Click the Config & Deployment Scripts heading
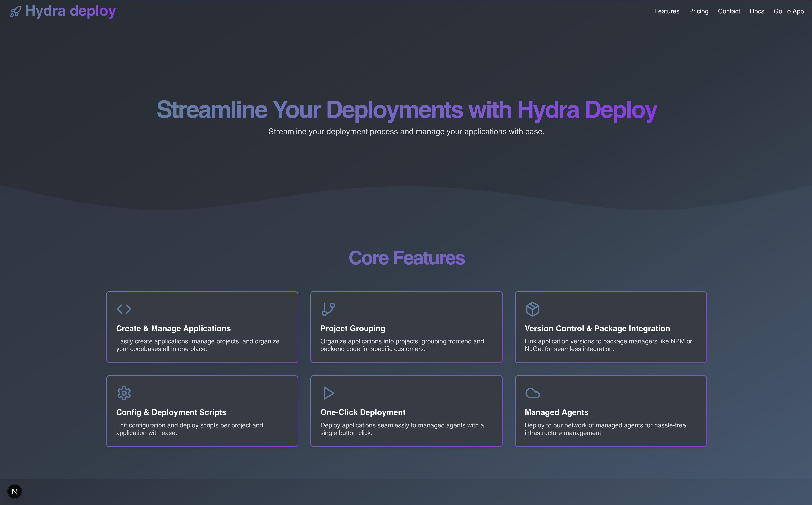 click(171, 412)
